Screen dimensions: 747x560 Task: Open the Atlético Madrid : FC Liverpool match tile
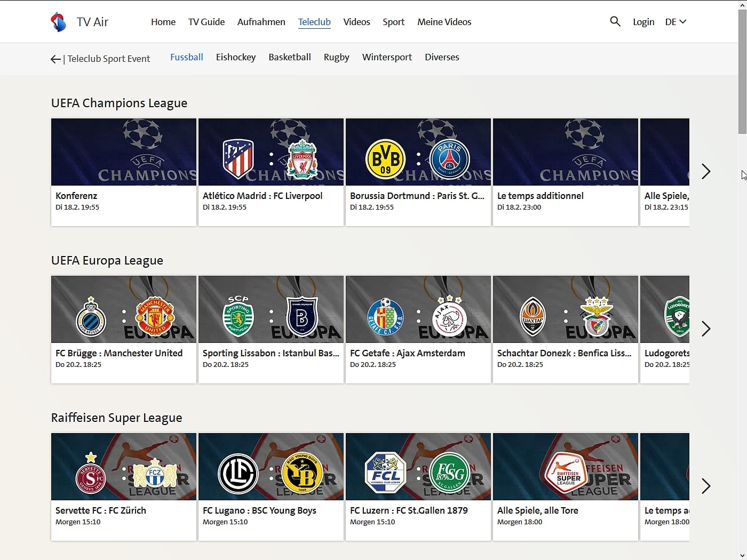271,172
